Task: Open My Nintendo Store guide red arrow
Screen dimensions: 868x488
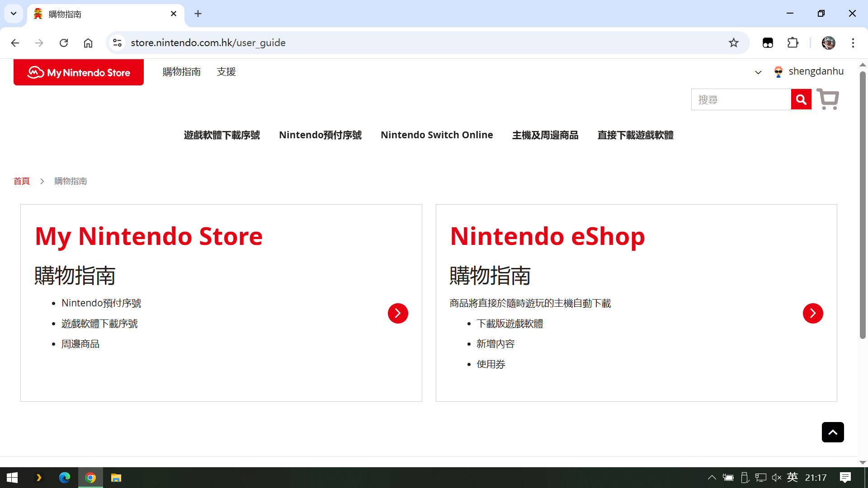Action: (398, 313)
